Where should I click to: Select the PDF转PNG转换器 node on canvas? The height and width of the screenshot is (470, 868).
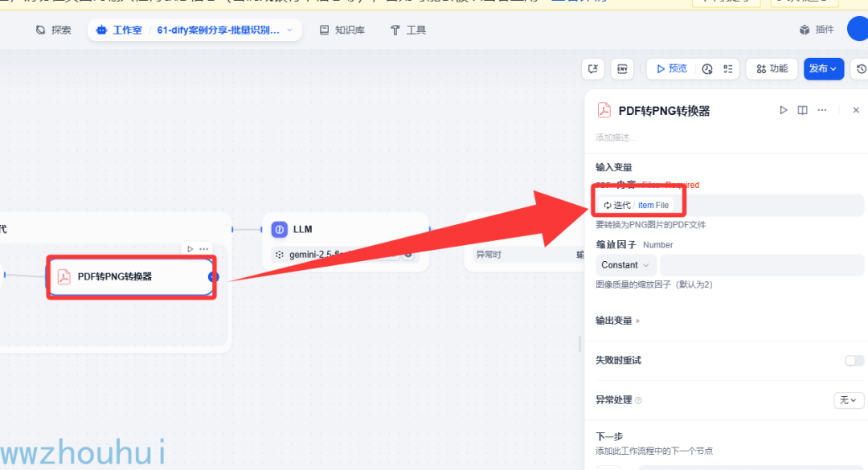click(x=131, y=276)
